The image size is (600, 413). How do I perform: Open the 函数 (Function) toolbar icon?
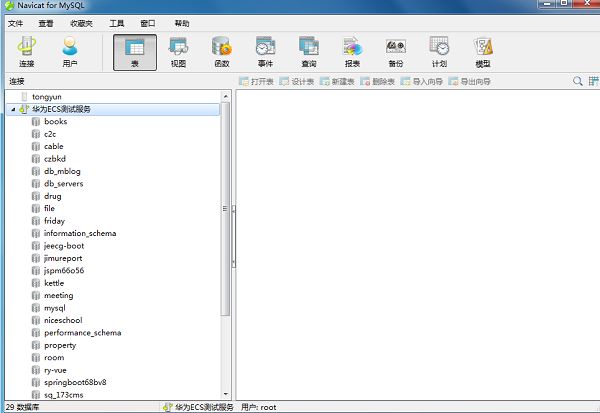tap(222, 52)
